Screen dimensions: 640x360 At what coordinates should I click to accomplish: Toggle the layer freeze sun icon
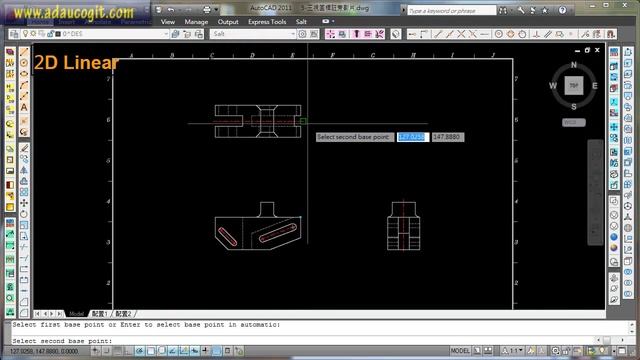(33, 34)
